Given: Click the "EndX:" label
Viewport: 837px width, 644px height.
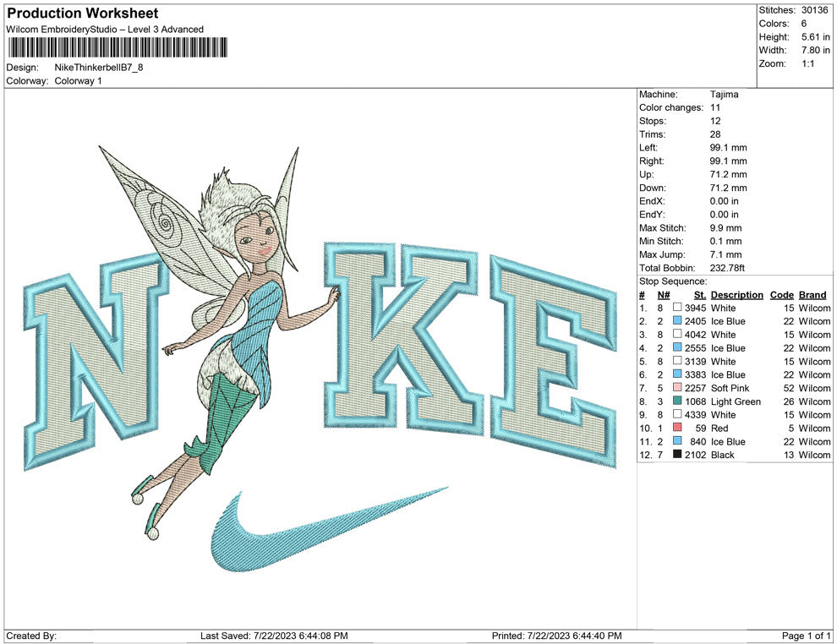Looking at the screenshot, I should point(652,201).
